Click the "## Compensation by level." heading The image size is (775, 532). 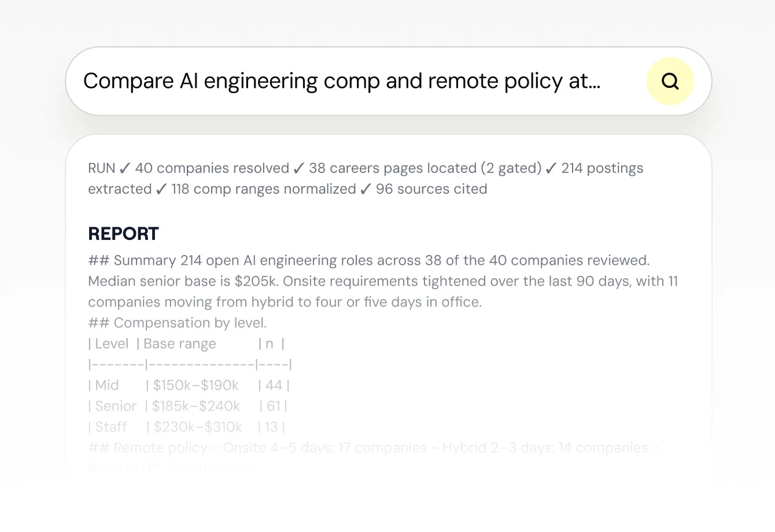[178, 323]
